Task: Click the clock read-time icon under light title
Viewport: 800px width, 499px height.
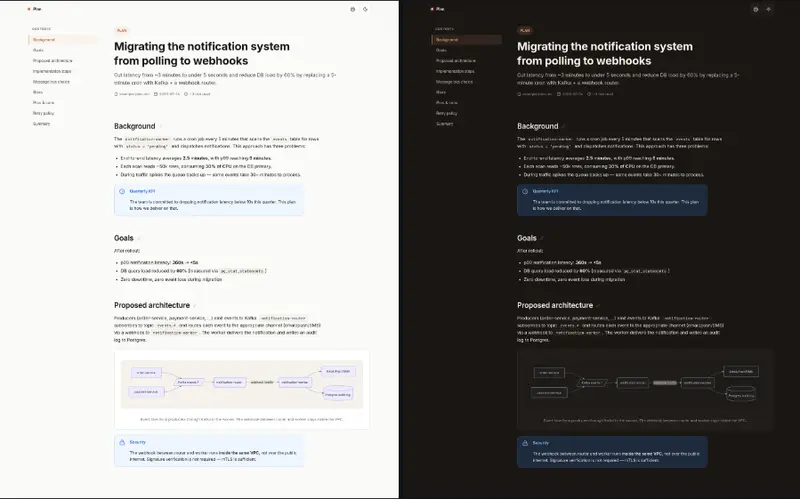Action: (x=186, y=94)
